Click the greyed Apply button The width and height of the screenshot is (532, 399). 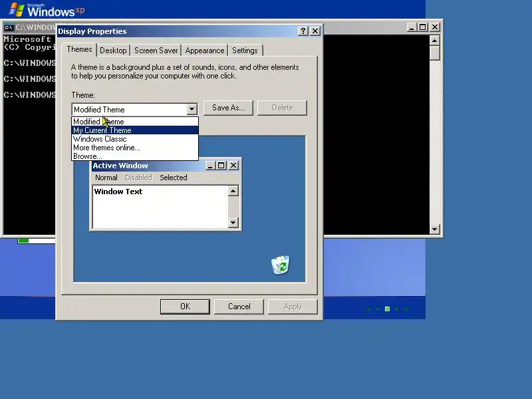(x=293, y=307)
